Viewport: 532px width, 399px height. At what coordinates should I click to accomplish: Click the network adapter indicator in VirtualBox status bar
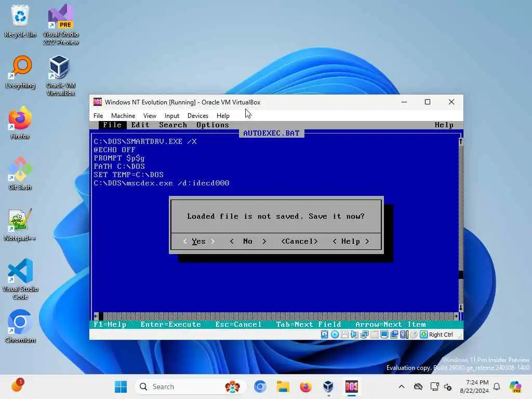364,335
